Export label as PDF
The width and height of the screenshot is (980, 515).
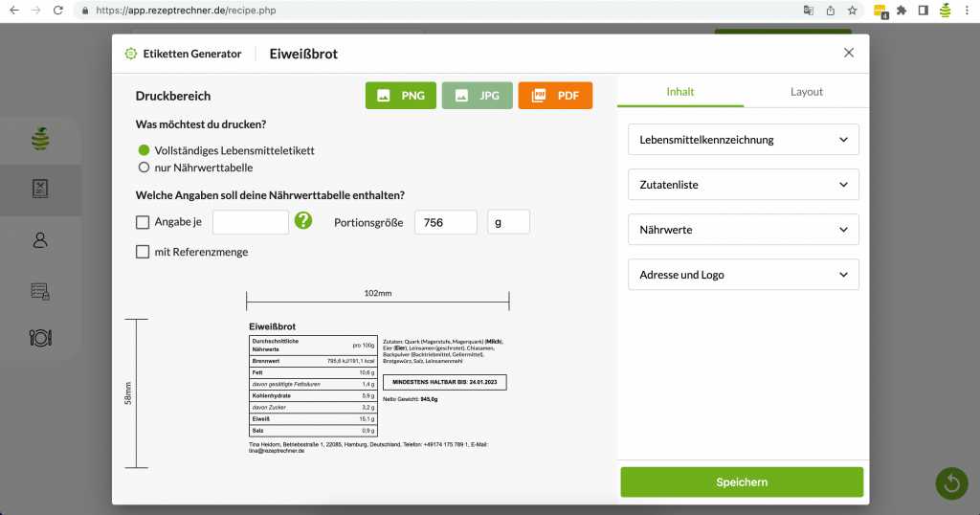555,96
